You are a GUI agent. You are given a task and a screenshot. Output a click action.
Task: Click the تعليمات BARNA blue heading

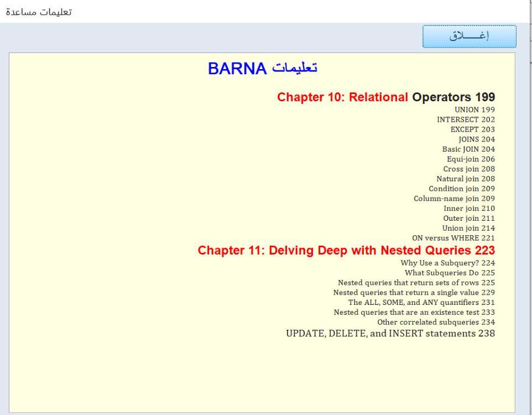[x=263, y=69]
